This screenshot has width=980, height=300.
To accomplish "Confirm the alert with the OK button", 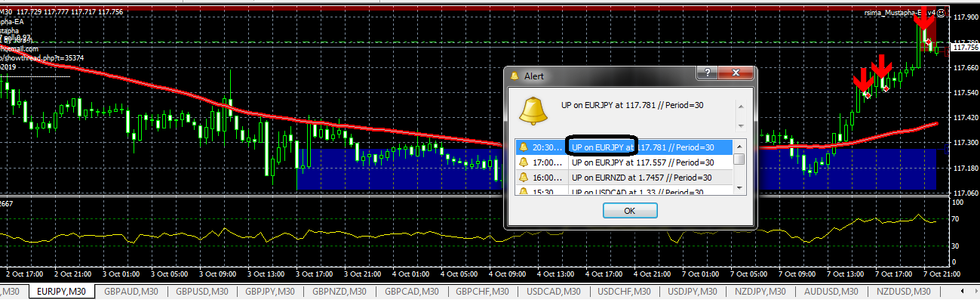I will click(x=630, y=212).
